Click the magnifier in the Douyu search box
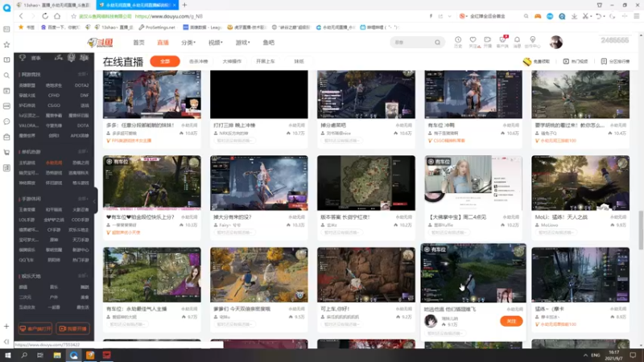 (437, 43)
